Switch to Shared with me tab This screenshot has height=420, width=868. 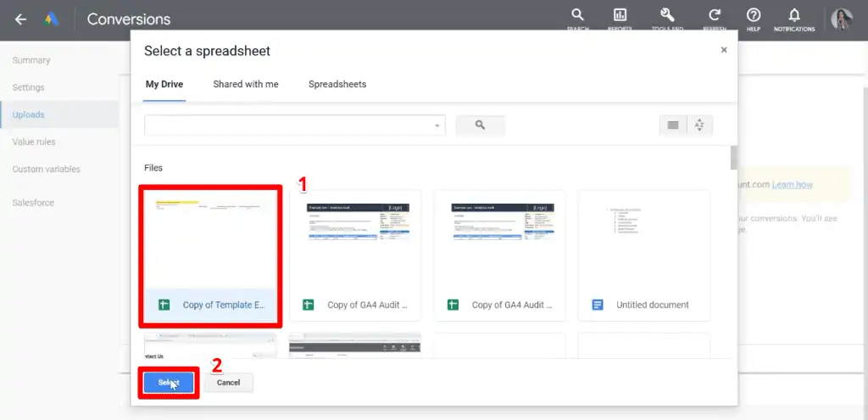[246, 84]
